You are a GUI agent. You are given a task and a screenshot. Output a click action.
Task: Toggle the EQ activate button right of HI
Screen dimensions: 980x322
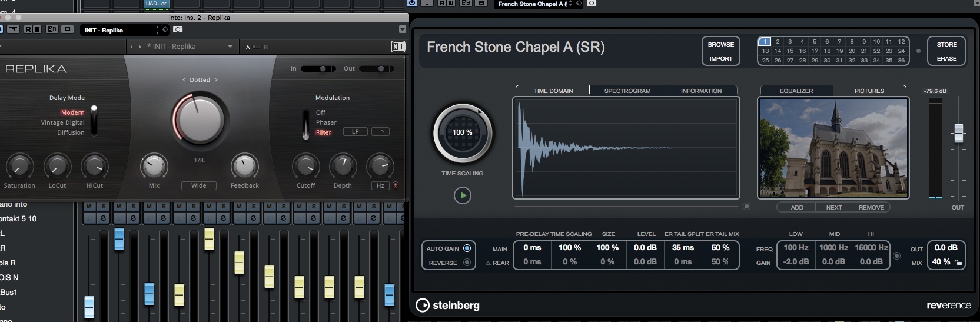pos(896,255)
